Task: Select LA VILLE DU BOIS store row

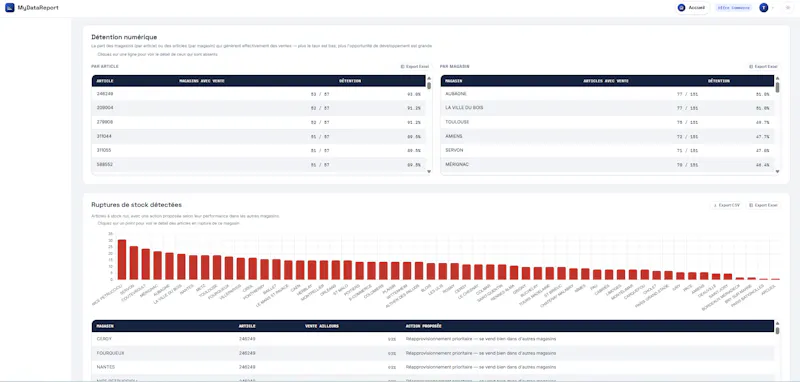Action: (607, 108)
